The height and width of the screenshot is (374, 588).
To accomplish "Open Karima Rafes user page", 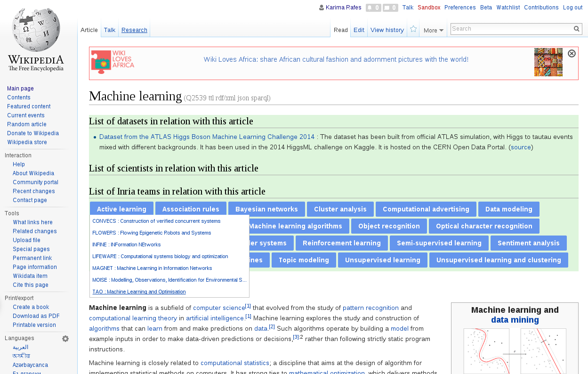I will click(x=344, y=8).
